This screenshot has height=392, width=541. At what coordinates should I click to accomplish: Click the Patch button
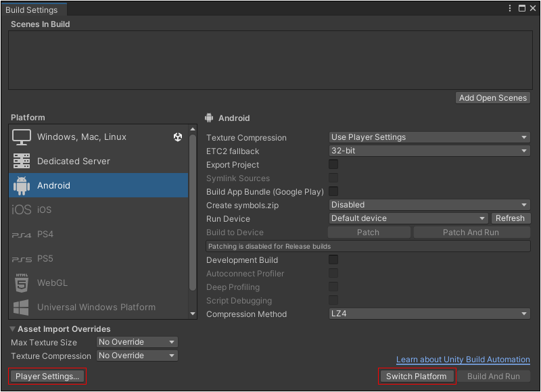click(x=368, y=232)
